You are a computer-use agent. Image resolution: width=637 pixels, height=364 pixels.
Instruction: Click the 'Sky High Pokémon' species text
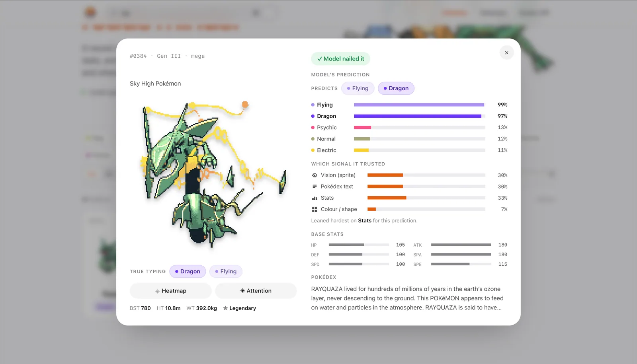(x=155, y=84)
